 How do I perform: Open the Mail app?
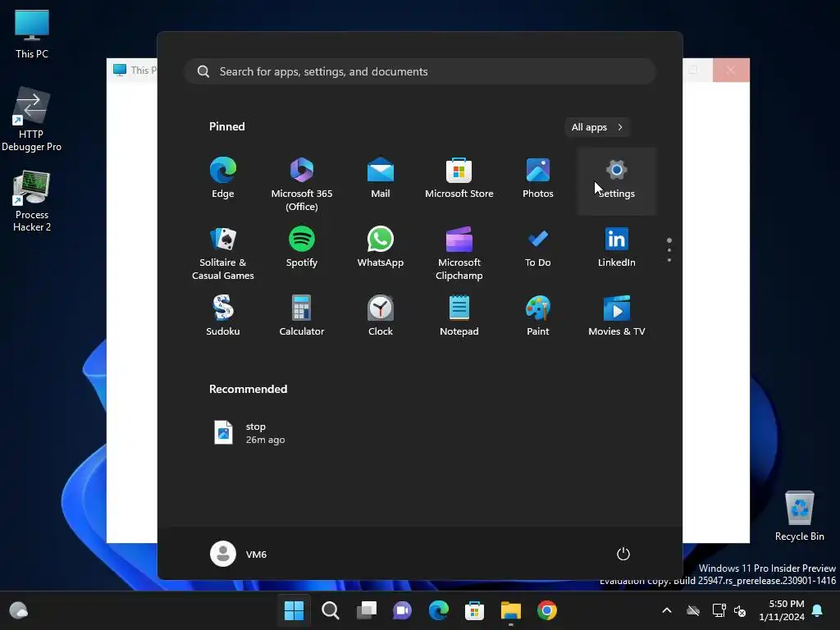(x=381, y=178)
